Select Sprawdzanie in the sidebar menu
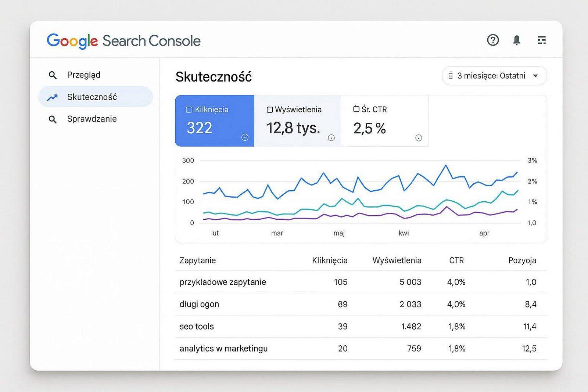The width and height of the screenshot is (588, 392). click(x=92, y=119)
